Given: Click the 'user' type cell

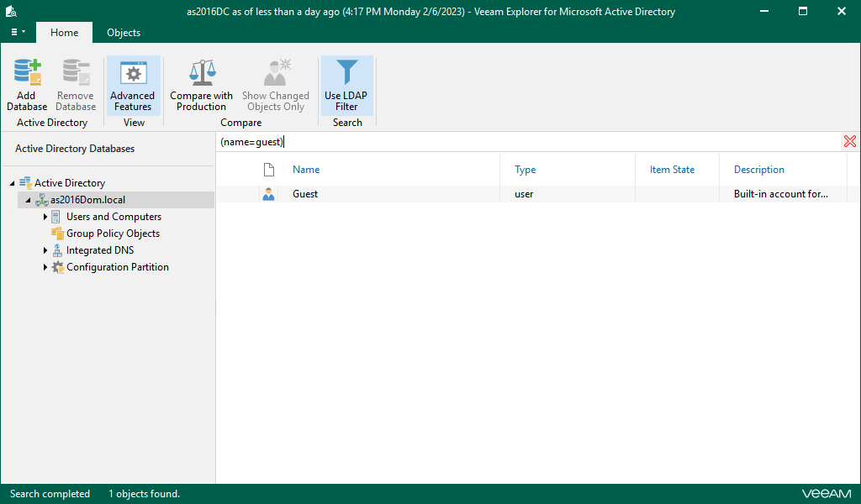Looking at the screenshot, I should (x=524, y=194).
